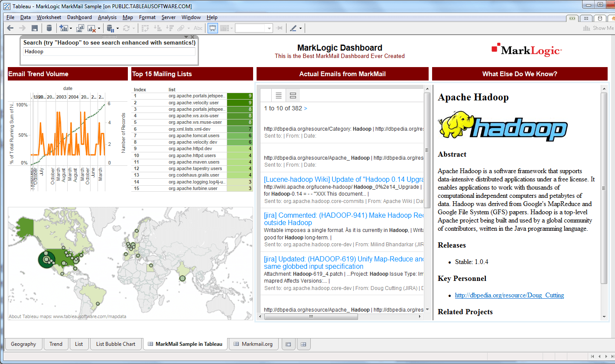The width and height of the screenshot is (615, 364).
Task: Click the Back (undo) arrow in toolbar
Action: pos(10,28)
